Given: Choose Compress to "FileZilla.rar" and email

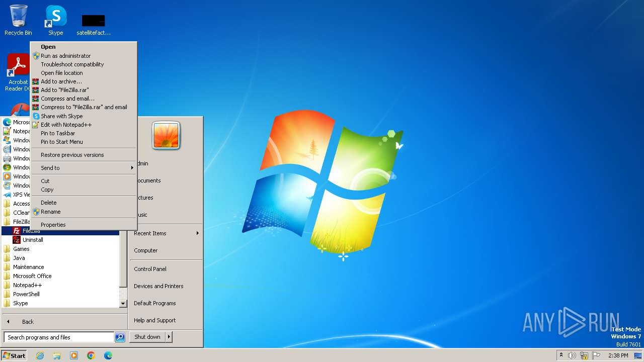Looking at the screenshot, I should click(84, 107).
